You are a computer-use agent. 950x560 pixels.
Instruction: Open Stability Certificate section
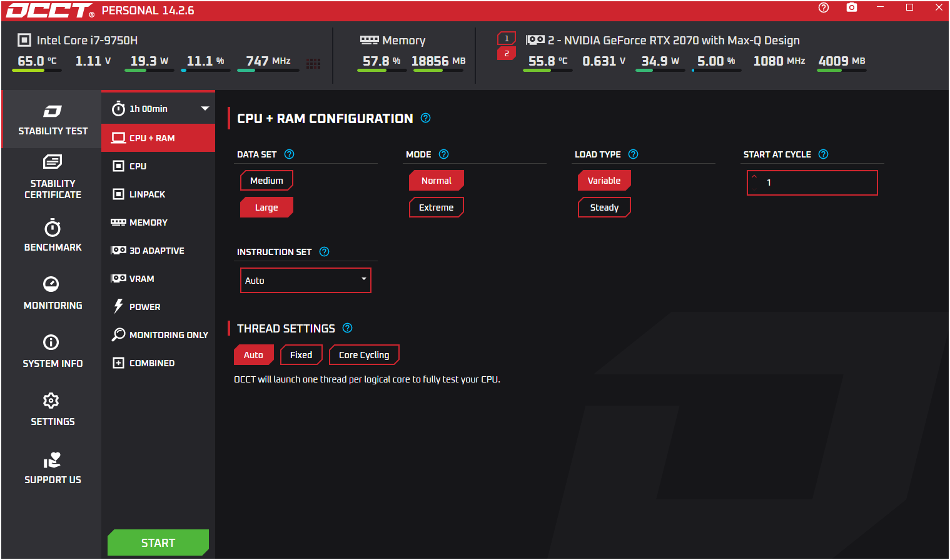(53, 177)
